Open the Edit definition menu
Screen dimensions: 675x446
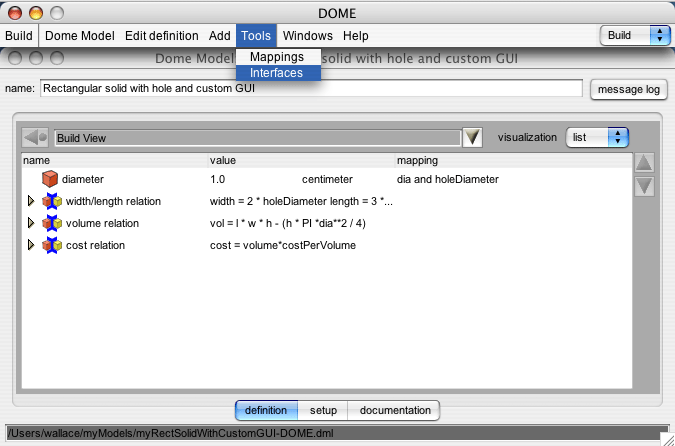click(161, 36)
